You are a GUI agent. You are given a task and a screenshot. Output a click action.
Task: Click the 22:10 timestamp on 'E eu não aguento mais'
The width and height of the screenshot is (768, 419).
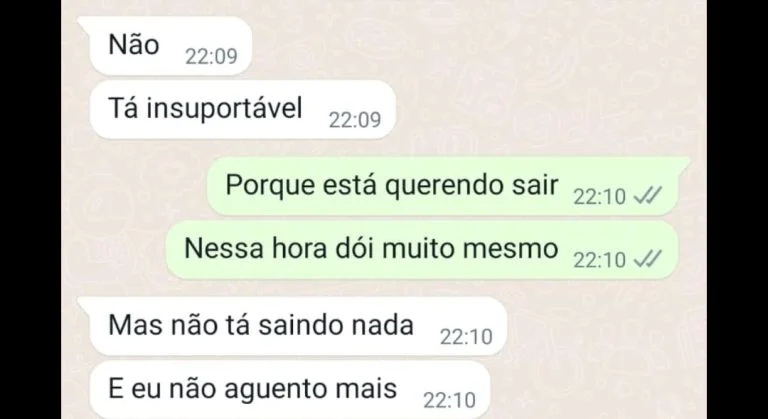tap(449, 400)
